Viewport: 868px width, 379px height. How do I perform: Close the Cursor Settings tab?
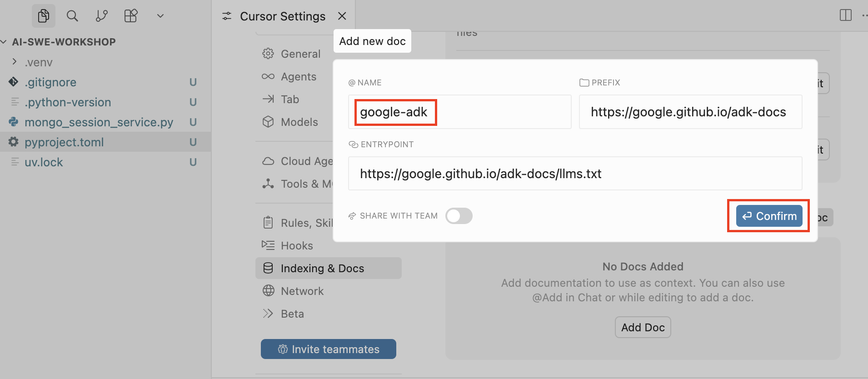(342, 16)
